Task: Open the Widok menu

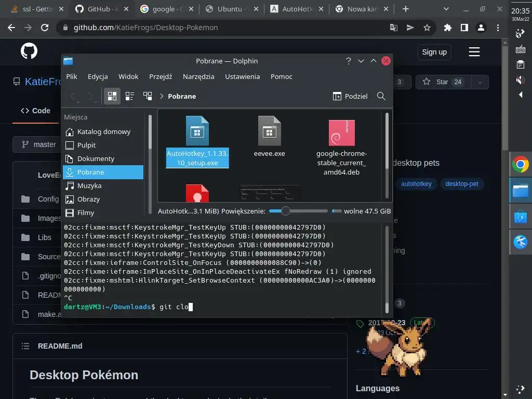Action: pos(128,77)
